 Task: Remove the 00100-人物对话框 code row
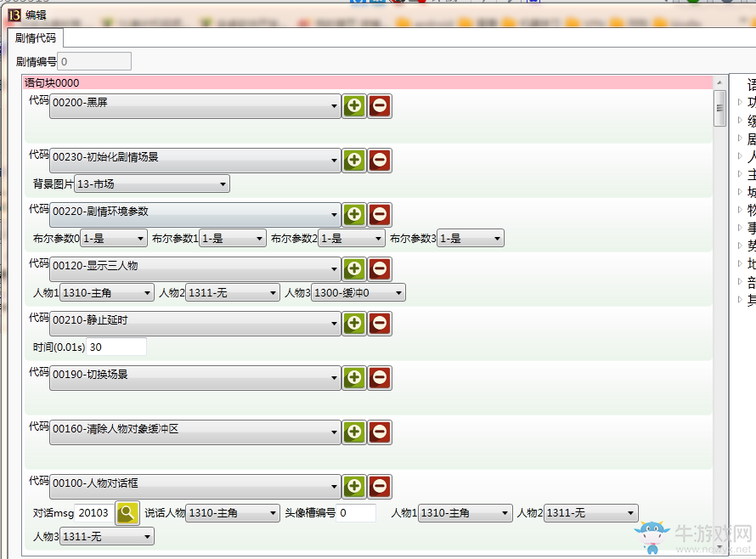tap(380, 487)
